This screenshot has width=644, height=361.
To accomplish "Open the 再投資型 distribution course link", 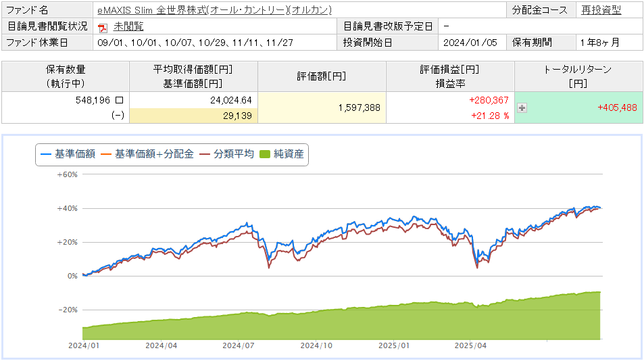I will (601, 10).
